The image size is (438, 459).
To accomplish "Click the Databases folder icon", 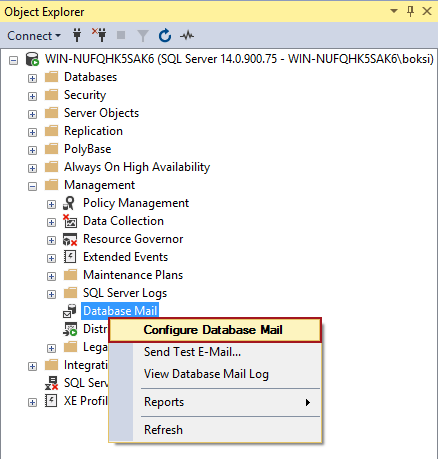I will [x=51, y=77].
